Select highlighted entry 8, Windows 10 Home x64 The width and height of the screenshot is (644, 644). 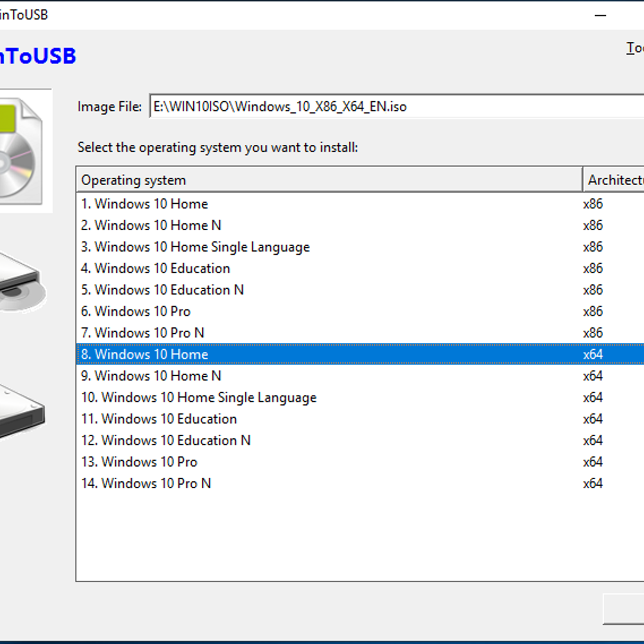click(145, 354)
